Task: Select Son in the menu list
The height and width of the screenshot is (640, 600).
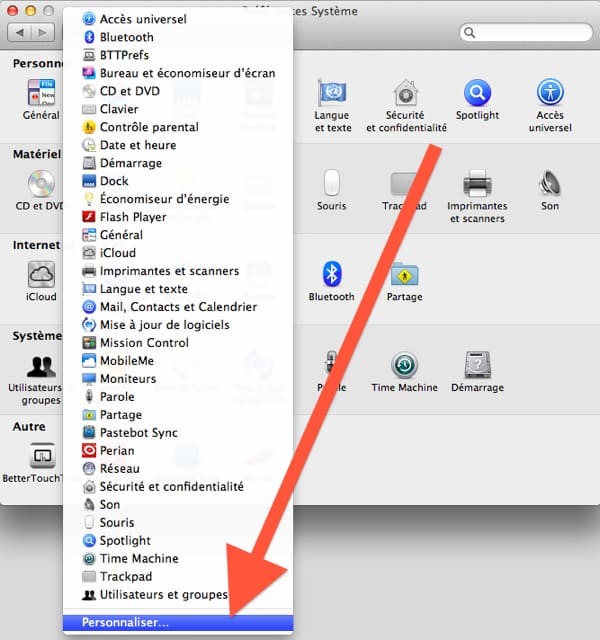Action: pos(178,504)
